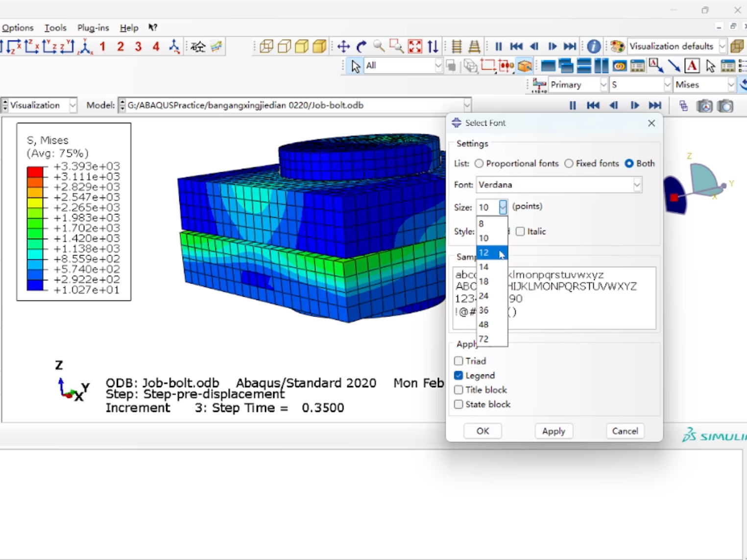Screen dimensions: 747x560
Task: Confirm font selection with OK
Action: (482, 431)
